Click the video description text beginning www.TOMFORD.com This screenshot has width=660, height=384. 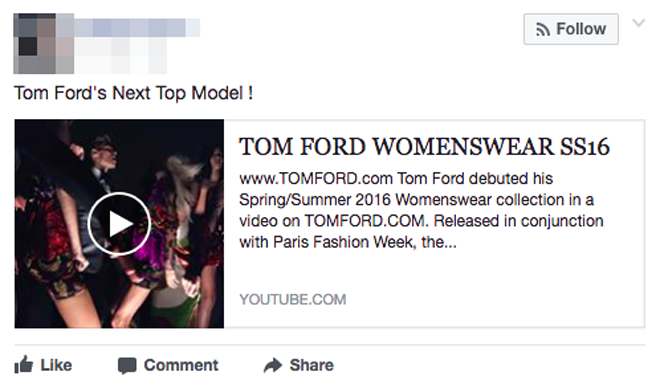click(421, 210)
